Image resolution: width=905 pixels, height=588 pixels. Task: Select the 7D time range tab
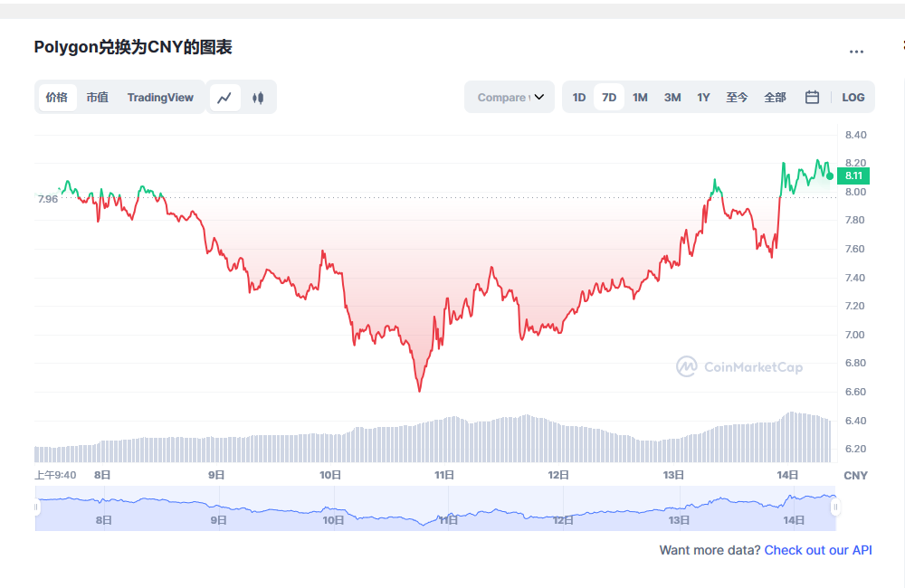(x=609, y=97)
